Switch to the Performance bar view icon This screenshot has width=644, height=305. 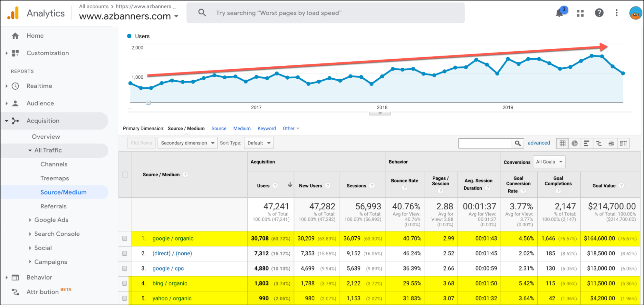click(586, 143)
